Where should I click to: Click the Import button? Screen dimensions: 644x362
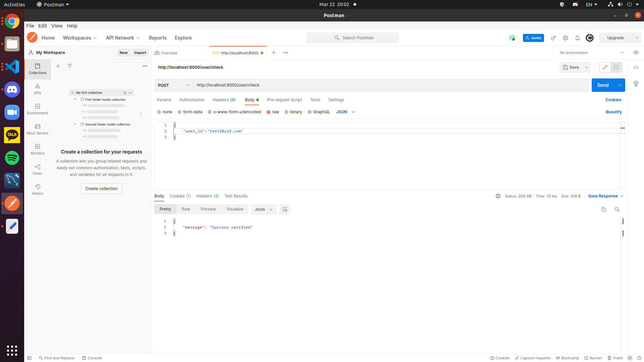pyautogui.click(x=140, y=53)
